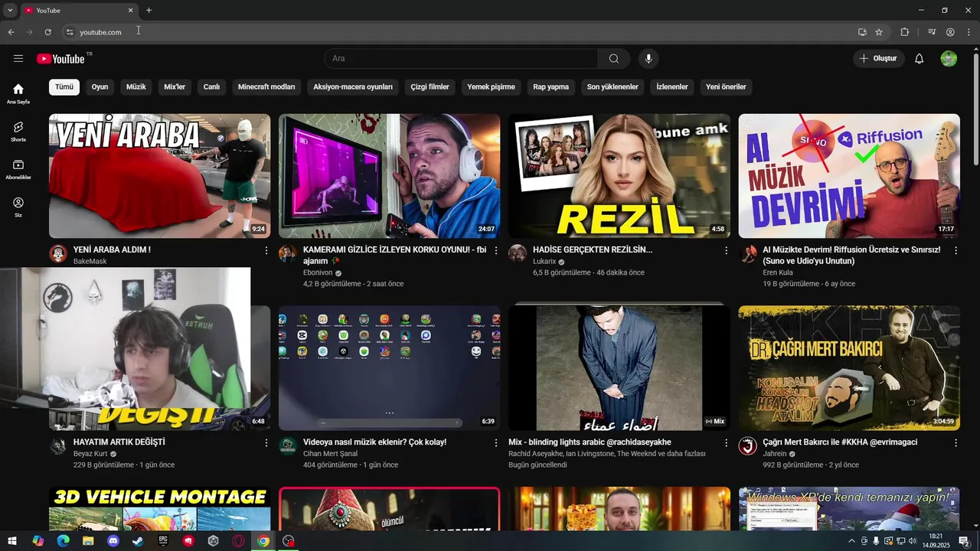Image resolution: width=980 pixels, height=551 pixels.
Task: Select the Oyun filter chip
Action: pos(100,87)
